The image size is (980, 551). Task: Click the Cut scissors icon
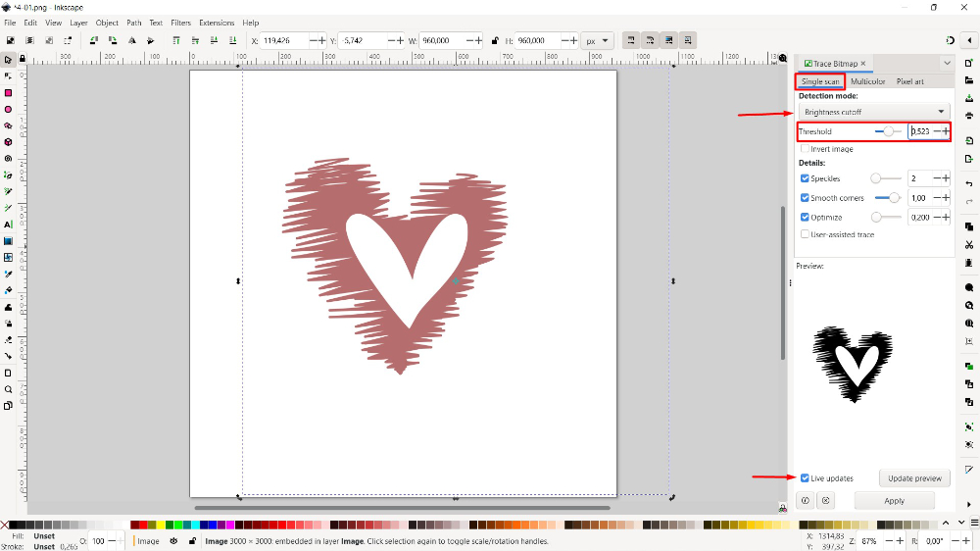coord(969,244)
